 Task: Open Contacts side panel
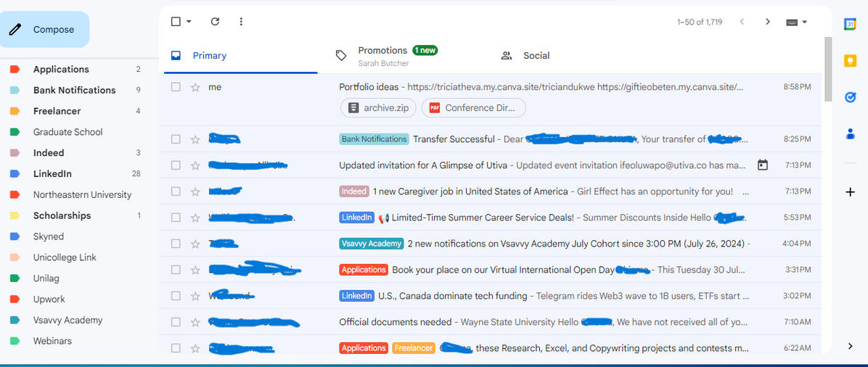point(851,134)
